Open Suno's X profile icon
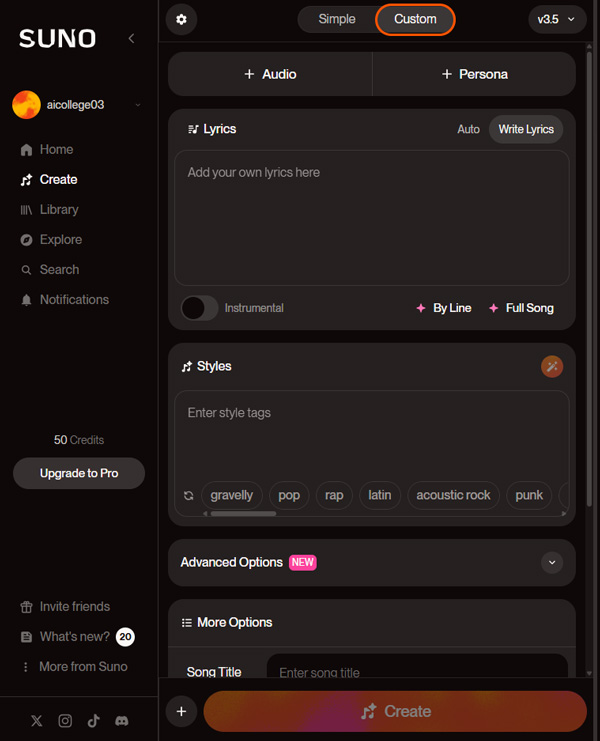600x741 pixels. tap(36, 721)
